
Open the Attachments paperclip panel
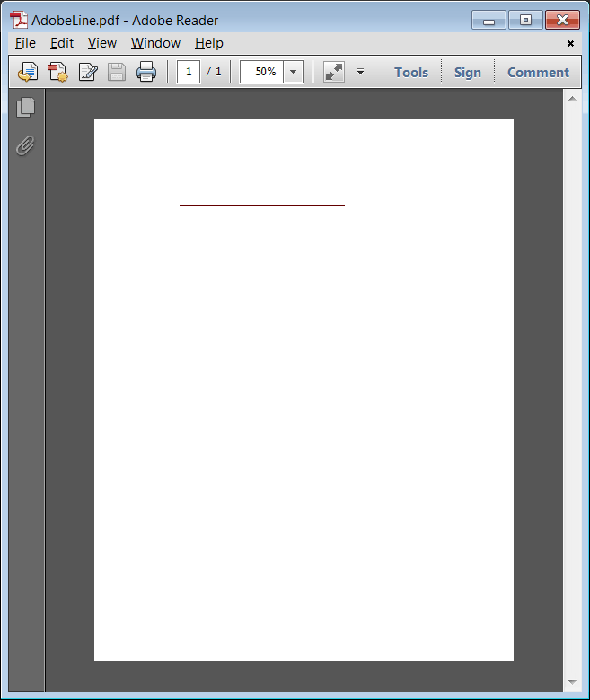pyautogui.click(x=25, y=145)
